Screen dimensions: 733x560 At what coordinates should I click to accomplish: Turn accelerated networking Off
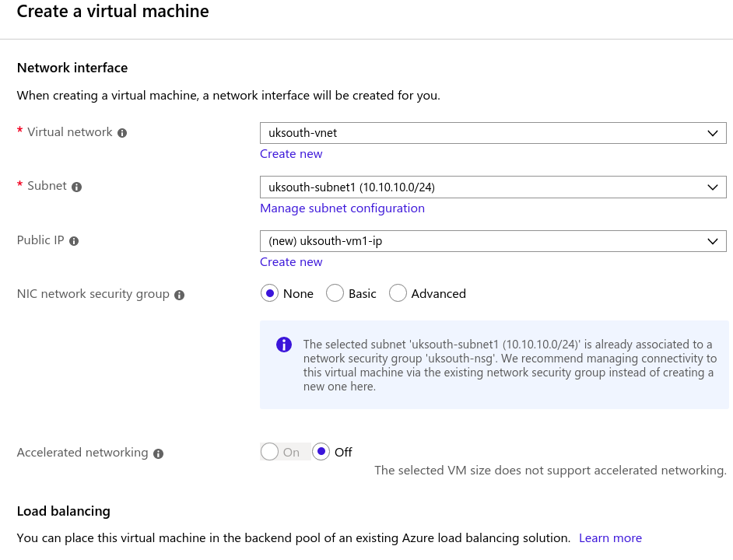pyautogui.click(x=321, y=452)
